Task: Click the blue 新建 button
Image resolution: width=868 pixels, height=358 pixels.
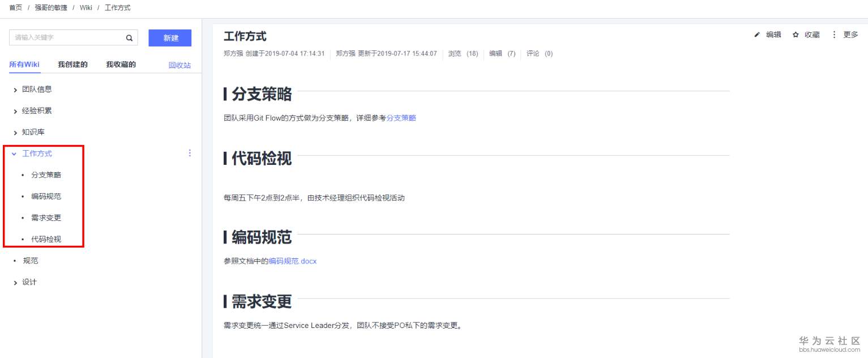Action: tap(169, 38)
